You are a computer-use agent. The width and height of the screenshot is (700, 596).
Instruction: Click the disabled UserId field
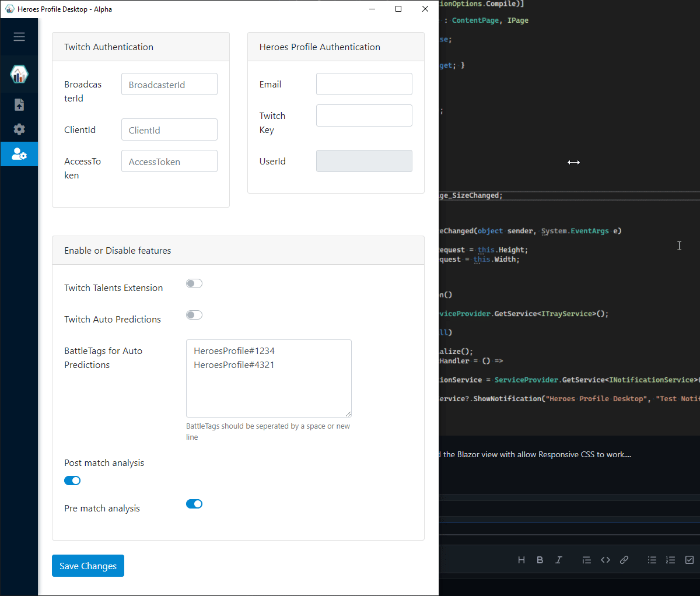tap(364, 161)
